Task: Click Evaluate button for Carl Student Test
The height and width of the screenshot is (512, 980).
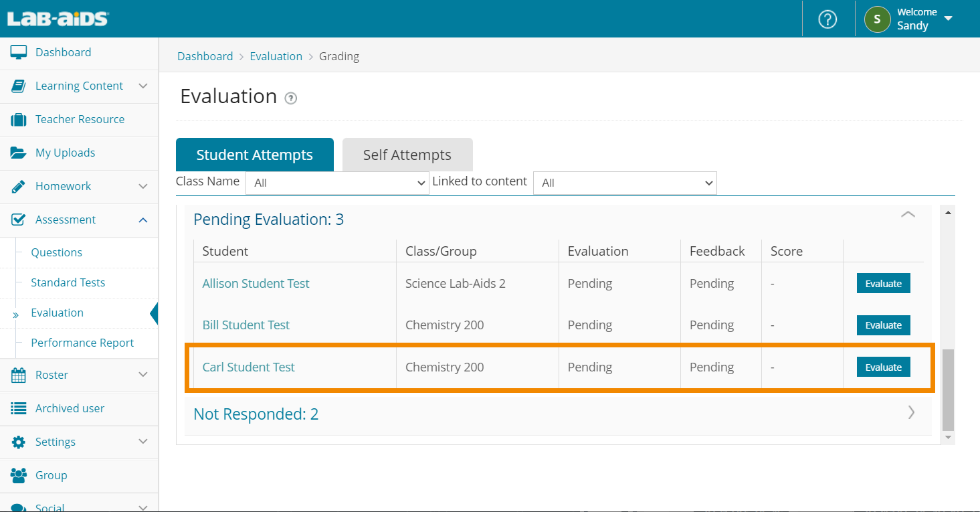Action: click(x=883, y=367)
